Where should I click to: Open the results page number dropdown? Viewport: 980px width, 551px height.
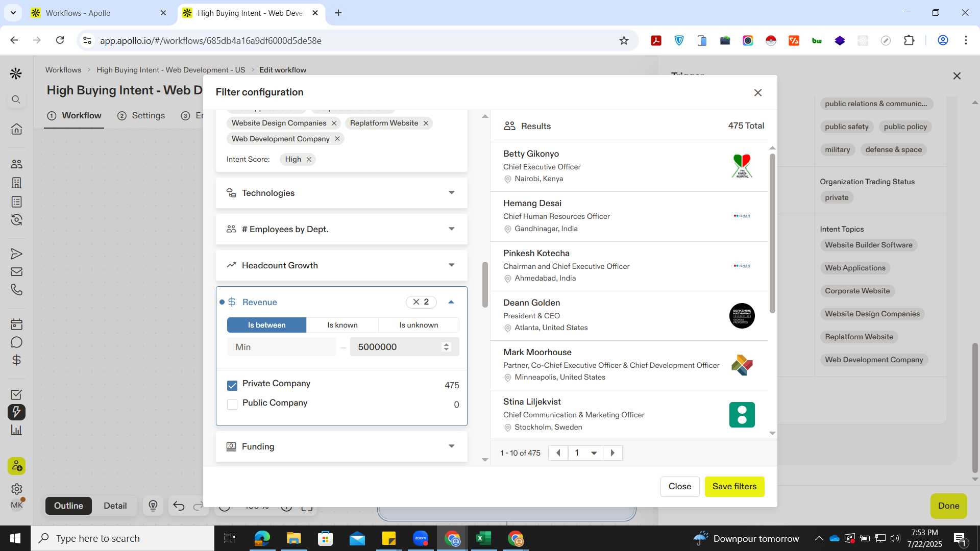585,453
